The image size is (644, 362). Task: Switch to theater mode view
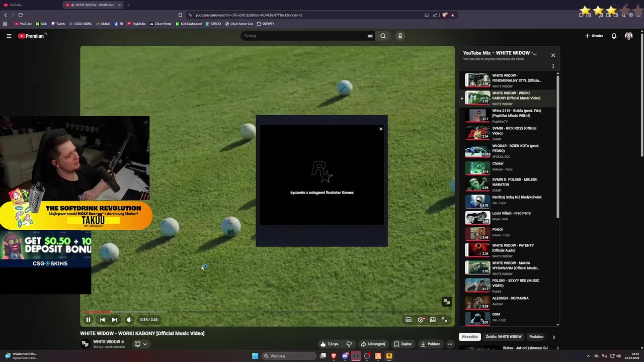tap(433, 320)
